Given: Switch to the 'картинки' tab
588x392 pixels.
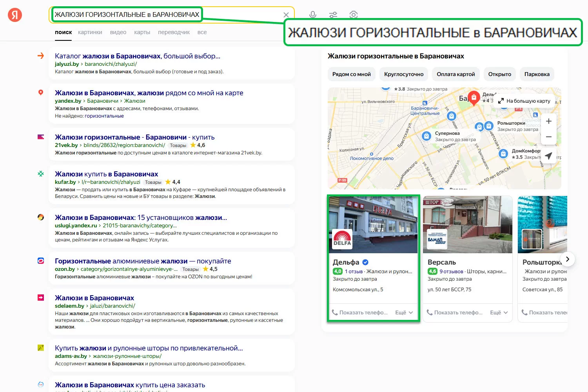Looking at the screenshot, I should (x=90, y=32).
